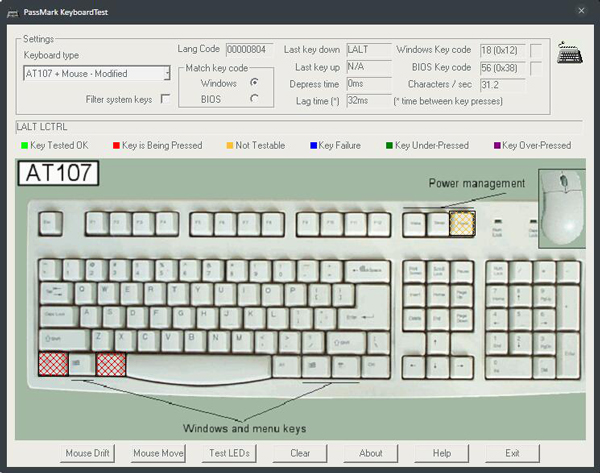Viewport: 600px width, 473px height.
Task: Click the A key on keyboard image
Action: pyautogui.click(x=90, y=316)
